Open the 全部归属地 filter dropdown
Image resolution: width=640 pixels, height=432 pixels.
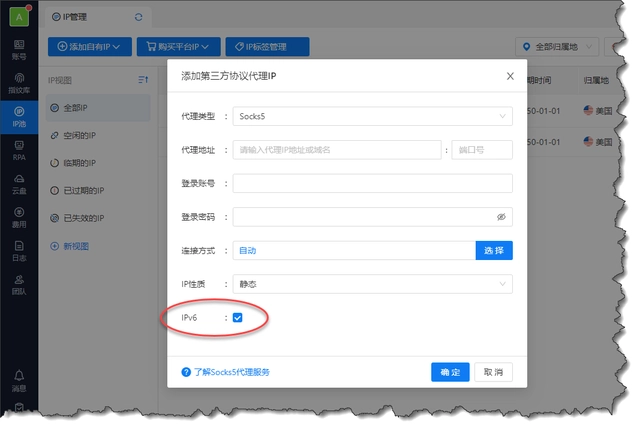pyautogui.click(x=557, y=47)
